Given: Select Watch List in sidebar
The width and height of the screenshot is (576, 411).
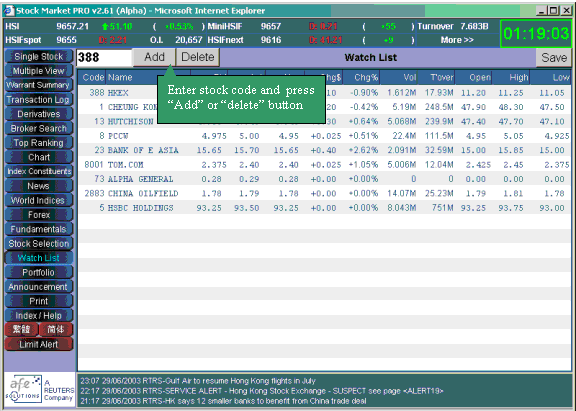Looking at the screenshot, I should tap(39, 258).
